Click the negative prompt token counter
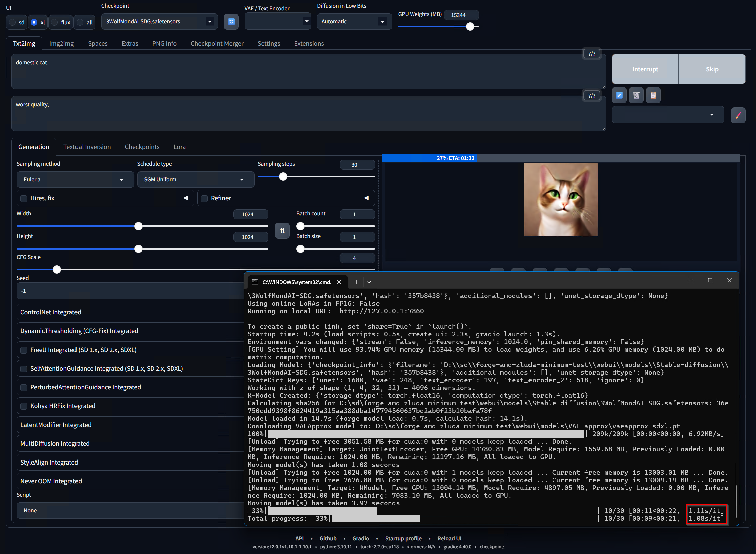 (x=592, y=96)
